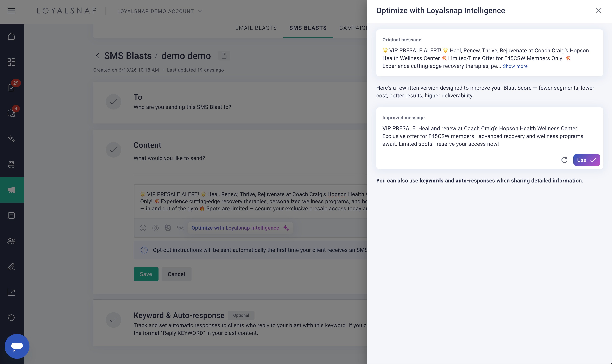Click Optimize with Loyalsnap Intelligence button
This screenshot has height=364, width=612.
tap(240, 228)
